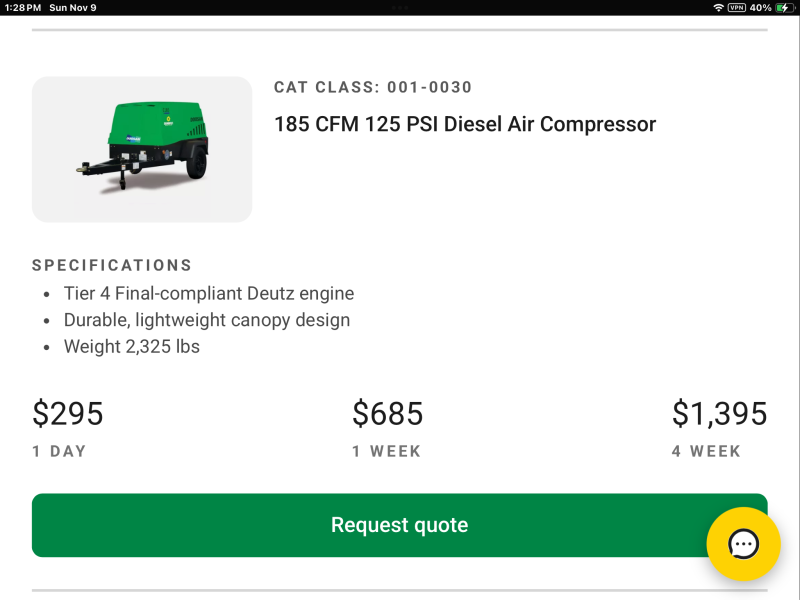This screenshot has width=800, height=600.
Task: Tap the 40% battery percentage text
Action: (x=760, y=7)
